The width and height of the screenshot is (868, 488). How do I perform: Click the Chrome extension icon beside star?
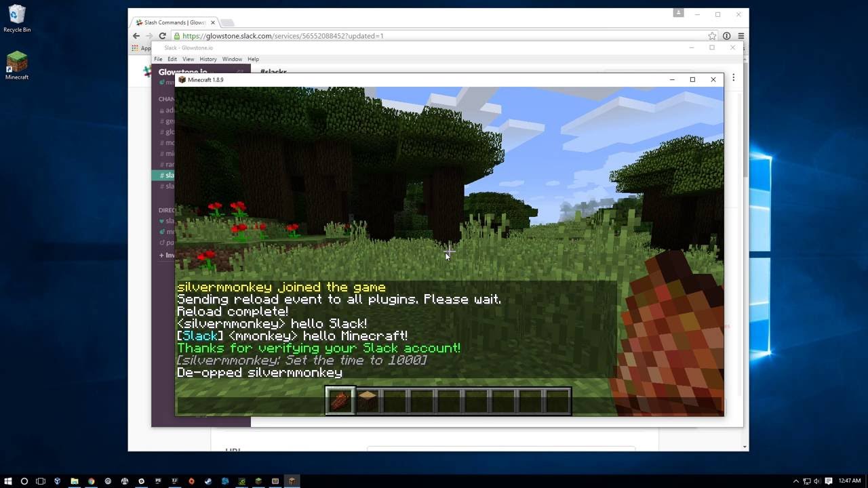pyautogui.click(x=726, y=36)
